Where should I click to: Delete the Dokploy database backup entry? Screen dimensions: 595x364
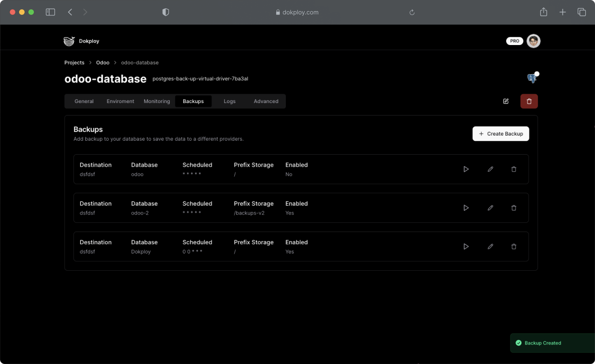click(x=514, y=247)
